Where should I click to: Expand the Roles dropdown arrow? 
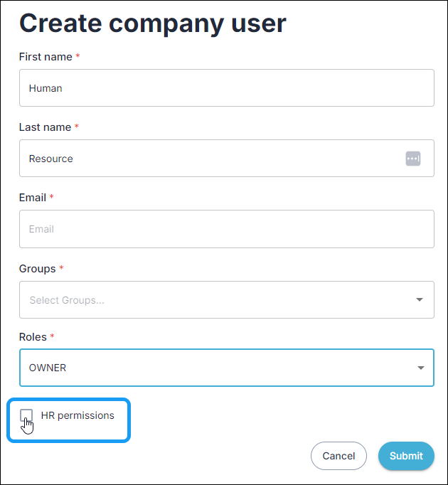[x=420, y=368]
